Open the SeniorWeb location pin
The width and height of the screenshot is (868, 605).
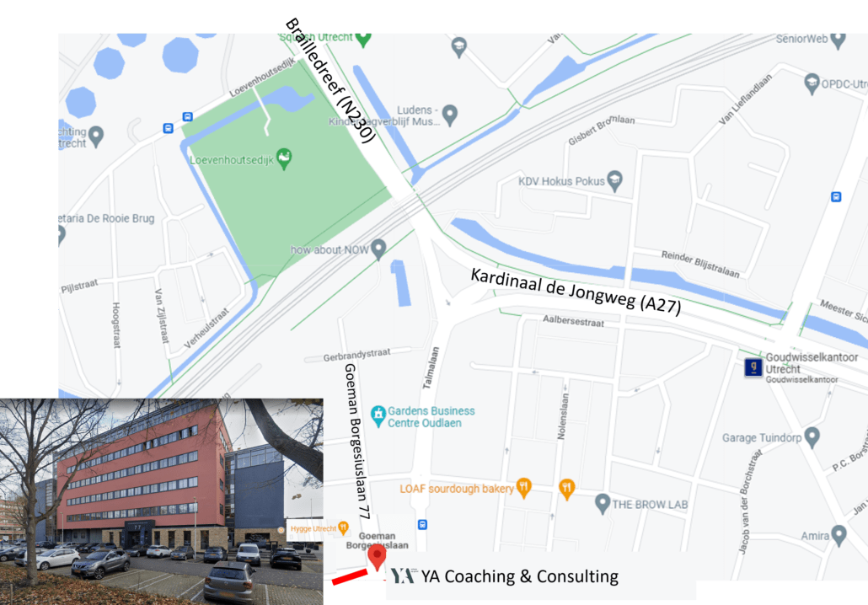click(x=839, y=40)
